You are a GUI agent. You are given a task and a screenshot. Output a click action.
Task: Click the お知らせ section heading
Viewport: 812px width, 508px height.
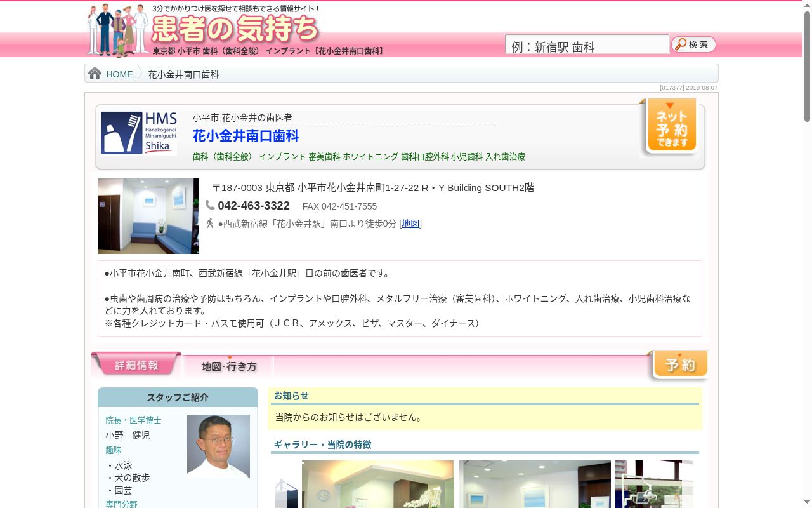pyautogui.click(x=291, y=396)
